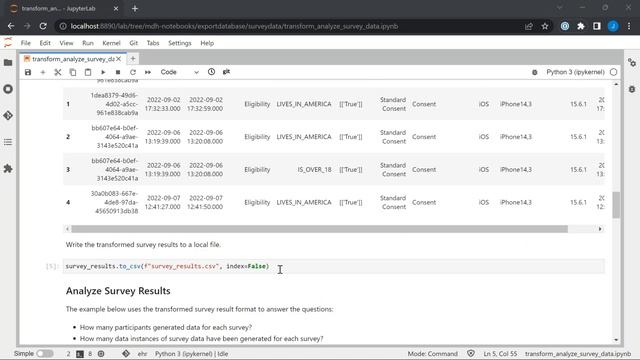Image resolution: width=640 pixels, height=360 pixels.
Task: Open the Settings menu
Action: 180,43
